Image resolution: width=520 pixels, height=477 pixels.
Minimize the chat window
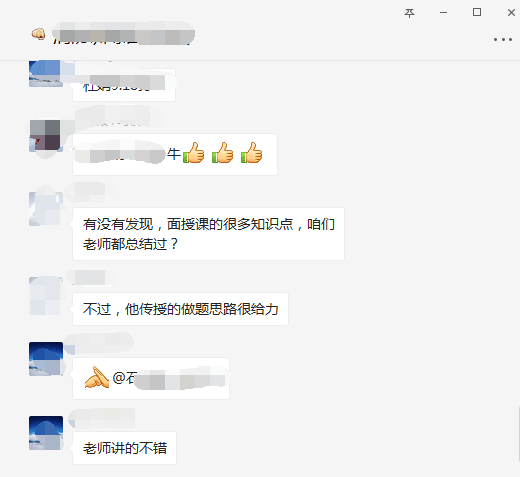coord(443,13)
